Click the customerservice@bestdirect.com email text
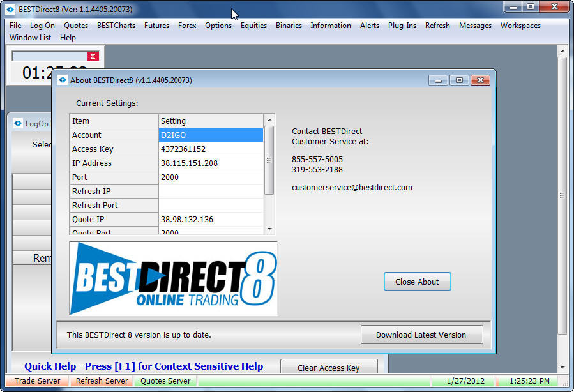This screenshot has width=574, height=392. (352, 188)
